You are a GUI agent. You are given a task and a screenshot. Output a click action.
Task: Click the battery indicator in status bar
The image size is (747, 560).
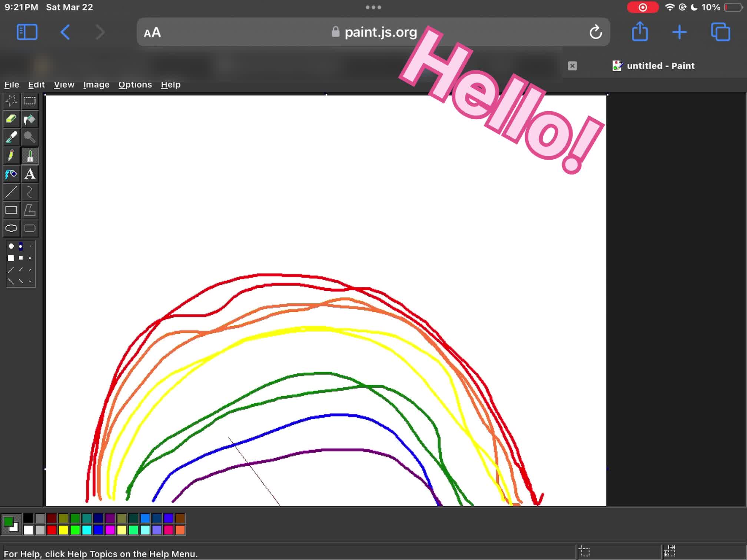click(x=733, y=7)
